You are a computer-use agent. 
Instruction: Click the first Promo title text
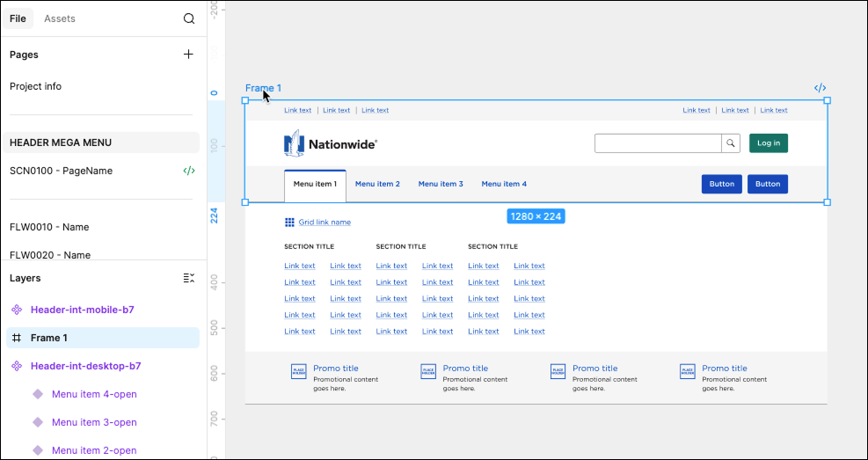click(x=335, y=369)
